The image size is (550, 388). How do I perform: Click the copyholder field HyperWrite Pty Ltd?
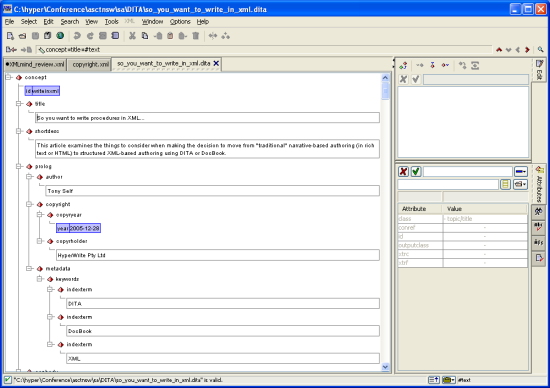pos(218,255)
